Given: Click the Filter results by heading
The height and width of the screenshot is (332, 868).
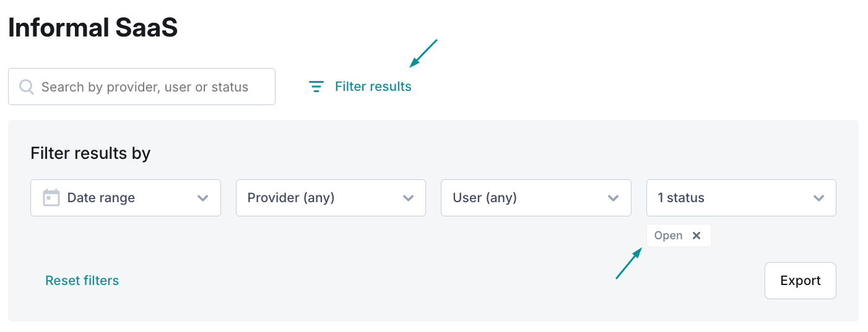Looking at the screenshot, I should [x=90, y=153].
